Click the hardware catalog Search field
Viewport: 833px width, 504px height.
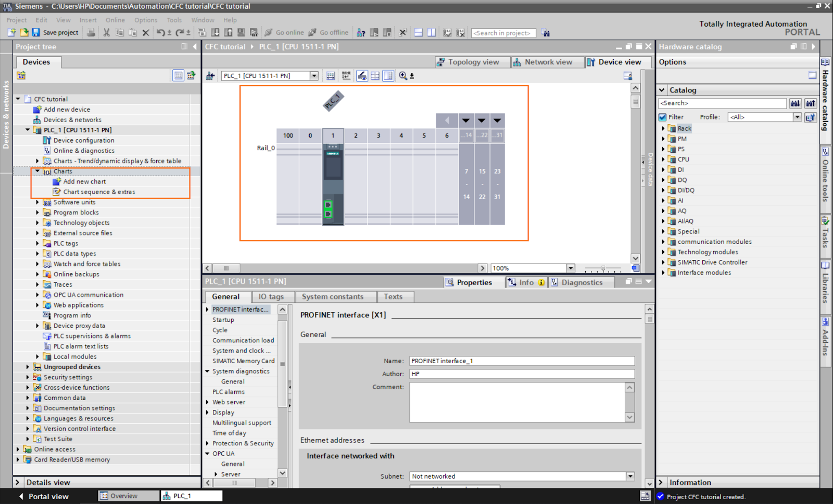722,103
